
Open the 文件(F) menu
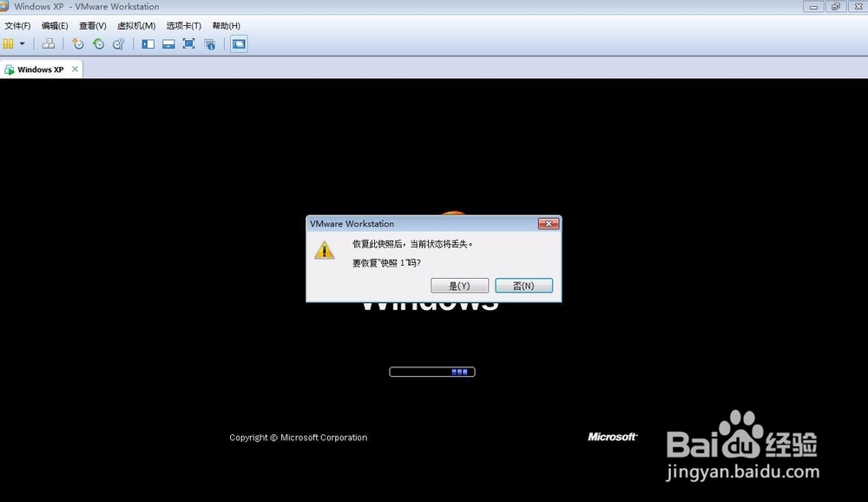point(17,26)
